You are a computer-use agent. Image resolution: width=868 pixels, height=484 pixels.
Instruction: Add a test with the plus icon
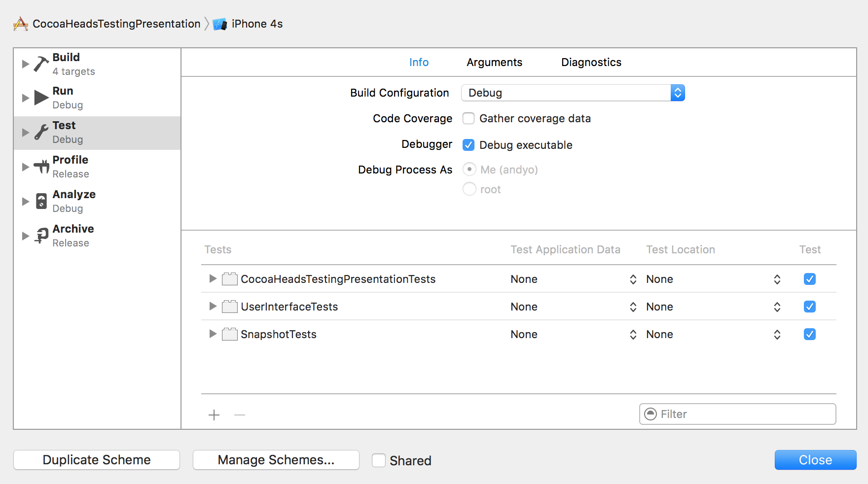coord(214,415)
